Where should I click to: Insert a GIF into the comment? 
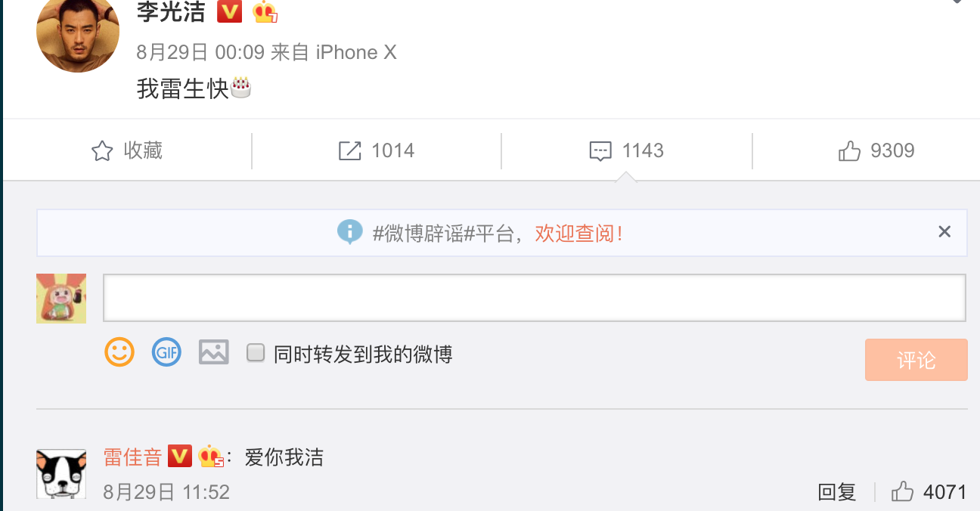[x=166, y=352]
